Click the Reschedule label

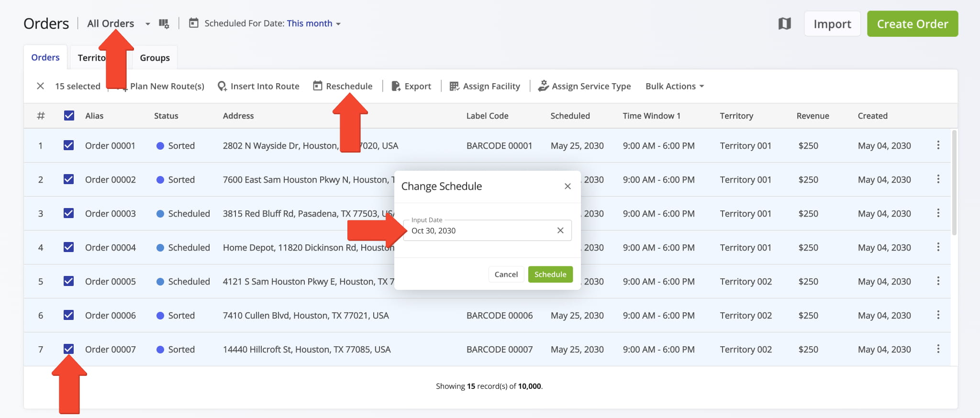349,86
